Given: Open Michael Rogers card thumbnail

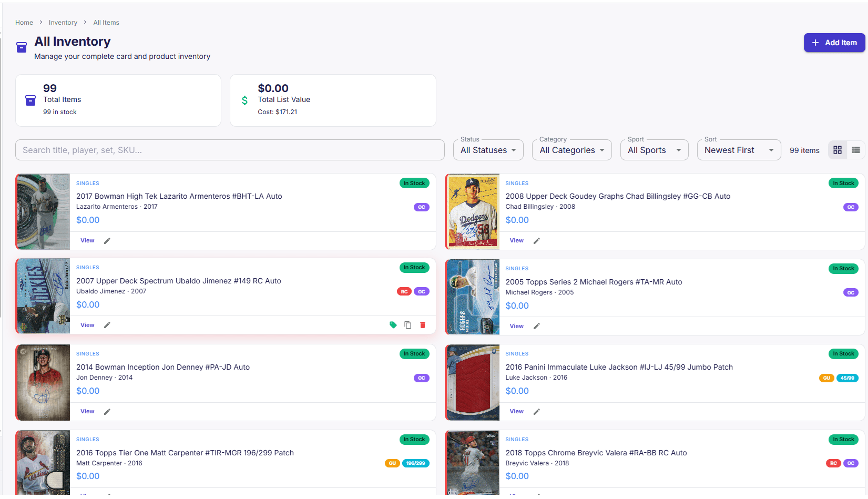Looking at the screenshot, I should coord(473,297).
